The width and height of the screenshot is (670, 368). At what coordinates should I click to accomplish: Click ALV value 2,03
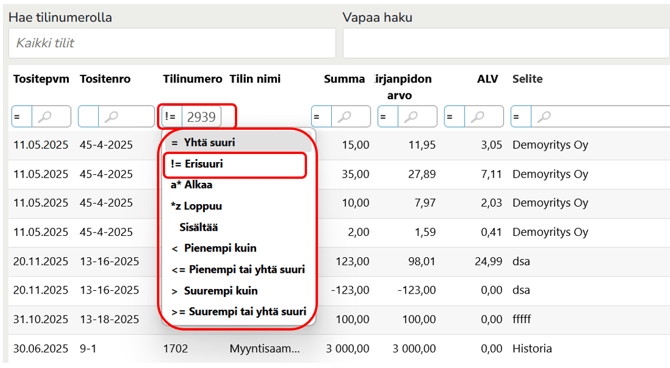coord(491,203)
